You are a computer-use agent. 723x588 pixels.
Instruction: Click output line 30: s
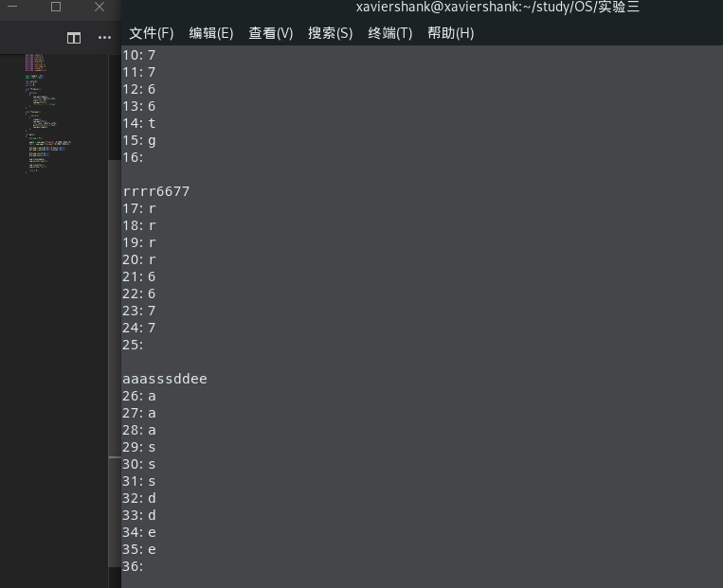[x=138, y=465]
